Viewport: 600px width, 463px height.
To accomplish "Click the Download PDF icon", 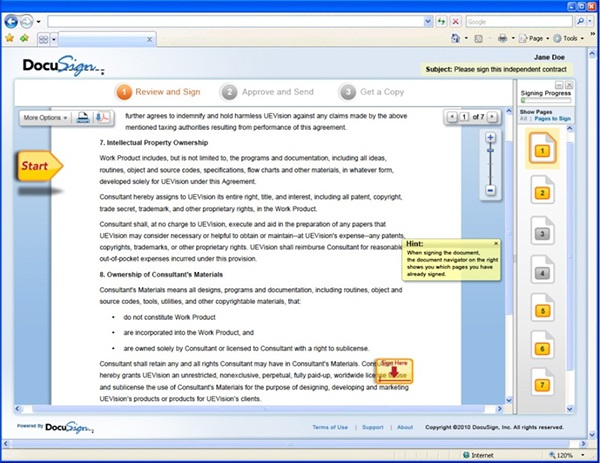I will pyautogui.click(x=102, y=117).
